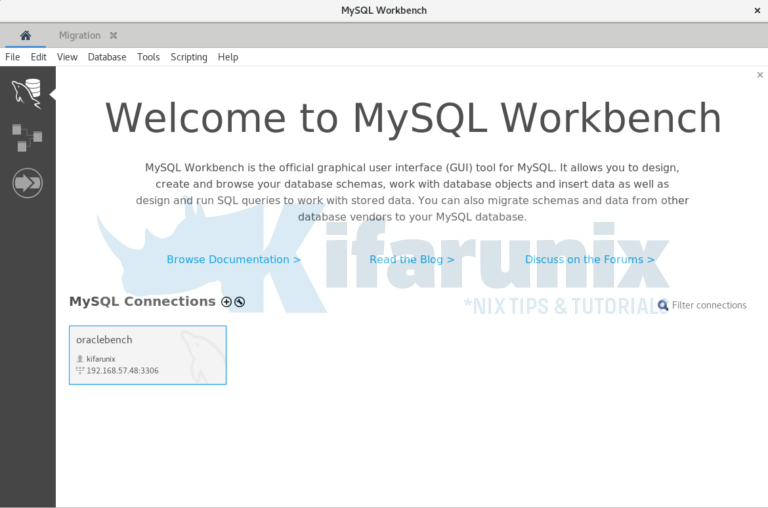The width and height of the screenshot is (768, 508).
Task: Open the Models view sidebar icon
Action: click(27, 138)
